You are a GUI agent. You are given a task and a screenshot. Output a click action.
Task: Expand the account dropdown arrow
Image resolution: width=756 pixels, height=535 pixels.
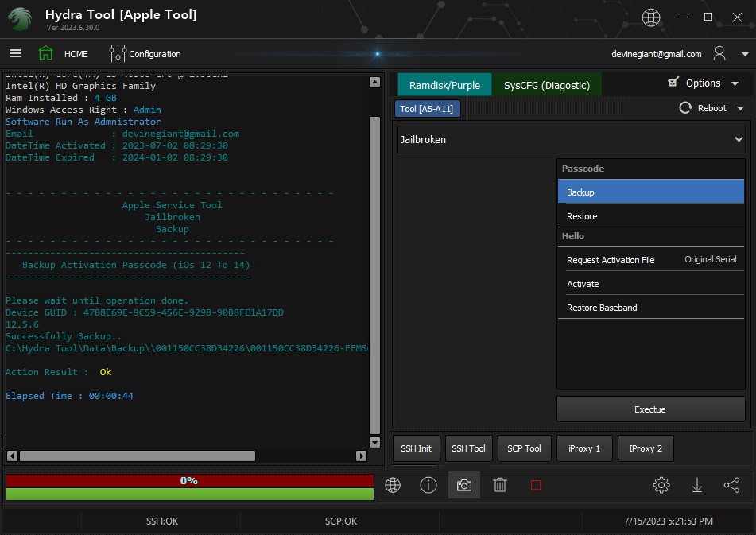click(745, 55)
